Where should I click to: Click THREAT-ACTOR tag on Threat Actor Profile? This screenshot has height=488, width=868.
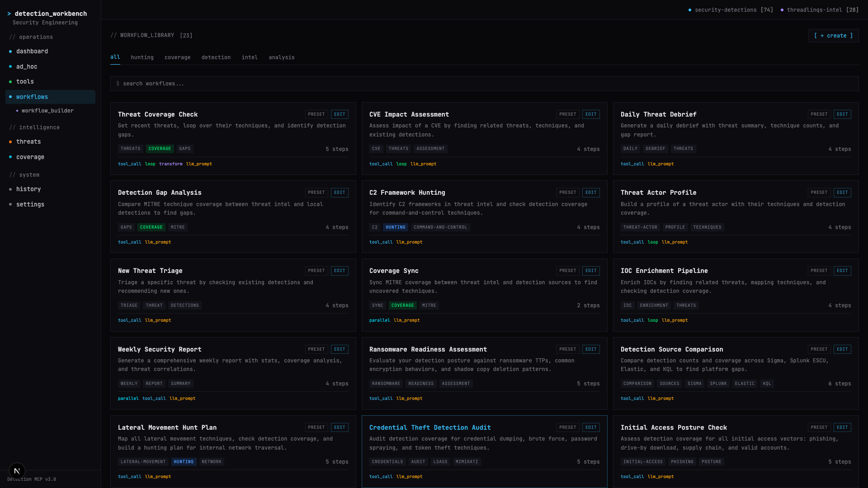pos(641,227)
